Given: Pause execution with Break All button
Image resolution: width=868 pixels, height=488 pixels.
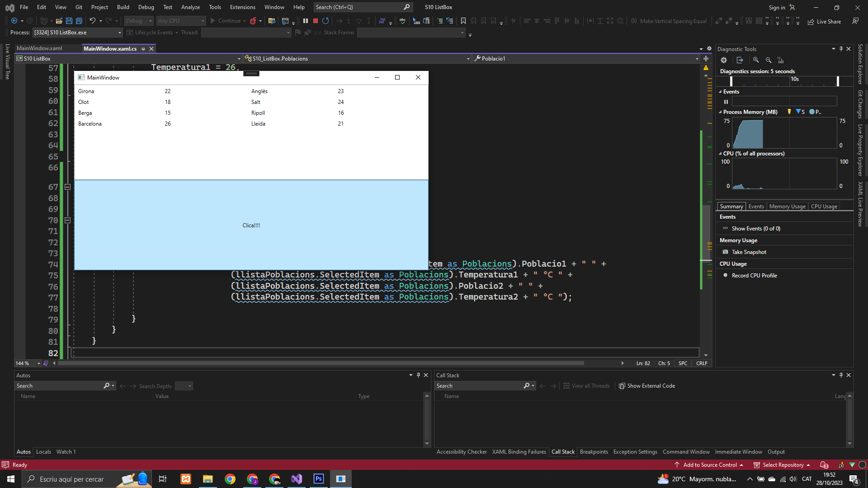Looking at the screenshot, I should (306, 21).
